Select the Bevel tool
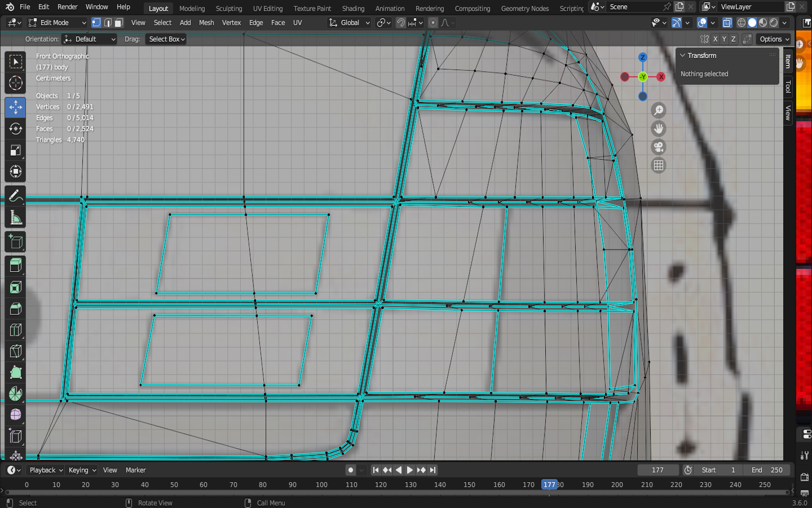812x508 pixels. point(15,309)
